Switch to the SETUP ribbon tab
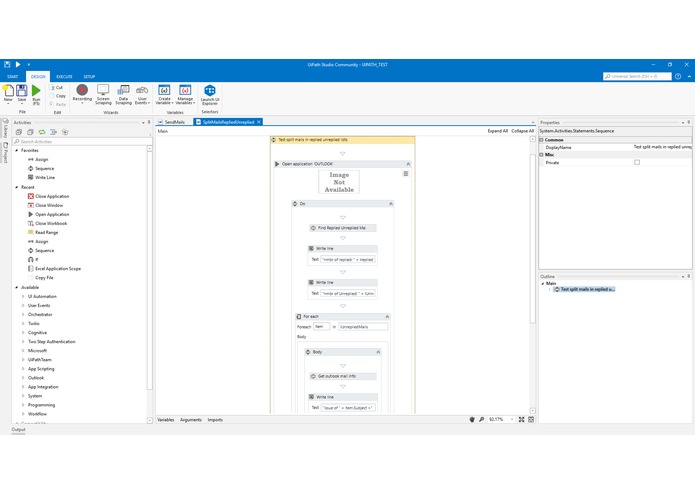695x494 pixels. (89, 77)
